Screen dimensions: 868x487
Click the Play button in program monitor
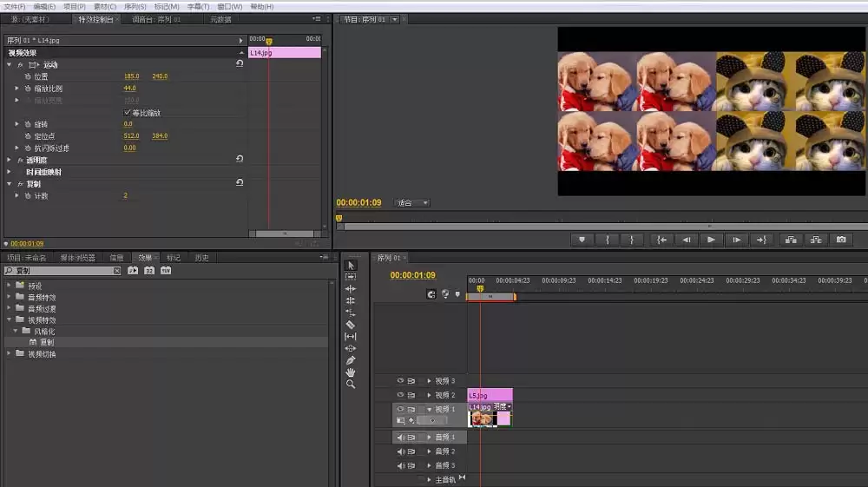coord(711,240)
